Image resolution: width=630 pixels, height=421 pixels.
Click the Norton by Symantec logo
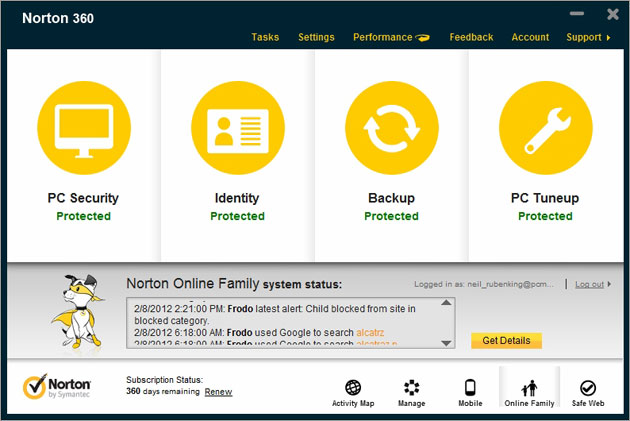tap(57, 387)
